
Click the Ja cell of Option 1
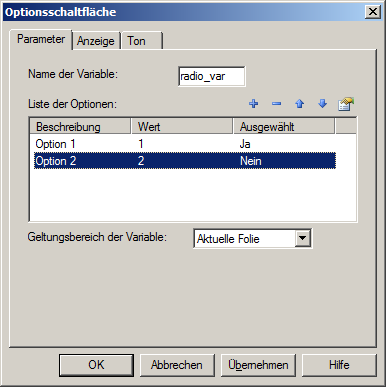point(245,144)
